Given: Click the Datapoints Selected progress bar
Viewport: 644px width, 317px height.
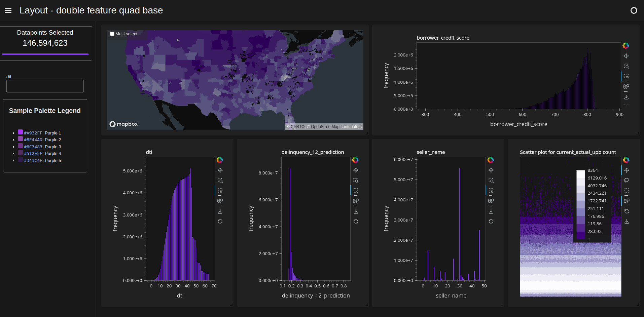Looking at the screenshot, I should tap(45, 54).
